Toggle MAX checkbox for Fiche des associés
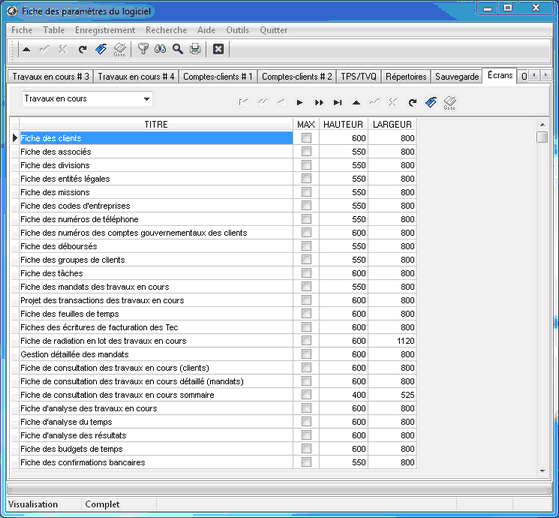The image size is (559, 518). [306, 152]
